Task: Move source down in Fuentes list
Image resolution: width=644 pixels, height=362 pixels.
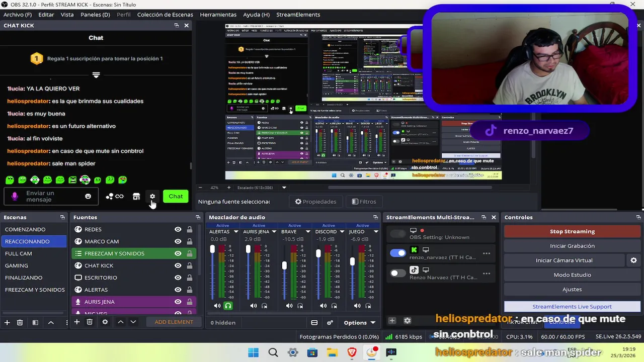Action: click(x=133, y=322)
